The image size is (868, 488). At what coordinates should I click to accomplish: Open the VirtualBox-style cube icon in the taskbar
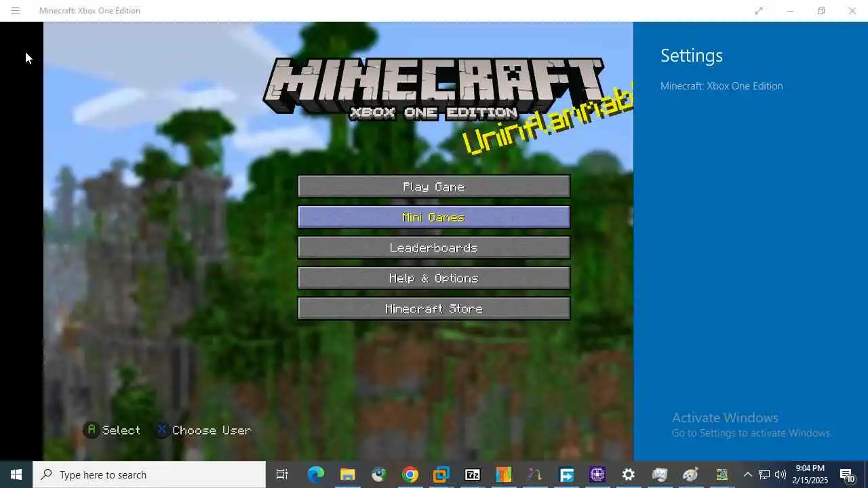(x=441, y=474)
